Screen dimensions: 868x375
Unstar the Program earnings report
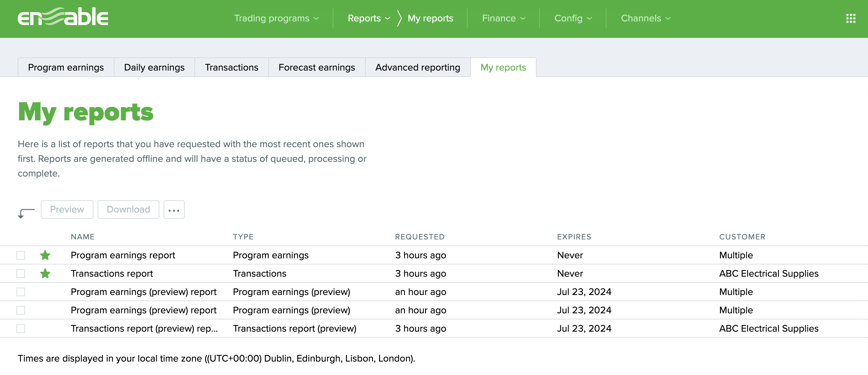pos(45,255)
